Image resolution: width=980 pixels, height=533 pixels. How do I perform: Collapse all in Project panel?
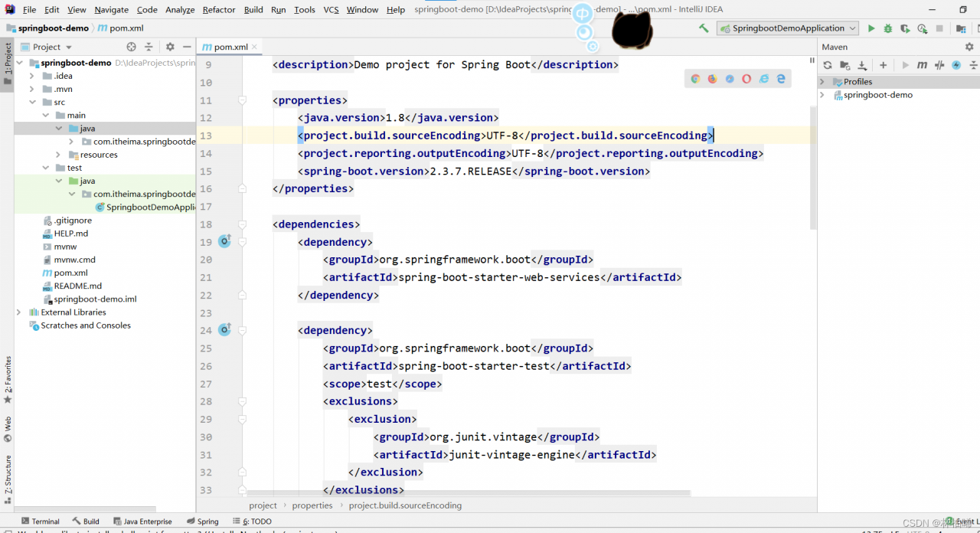(x=149, y=47)
